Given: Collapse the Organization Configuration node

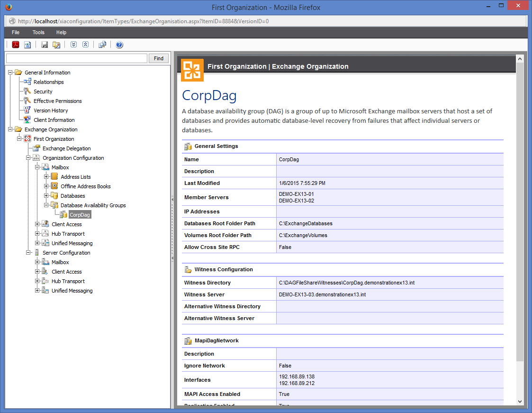Looking at the screenshot, I should (28, 158).
